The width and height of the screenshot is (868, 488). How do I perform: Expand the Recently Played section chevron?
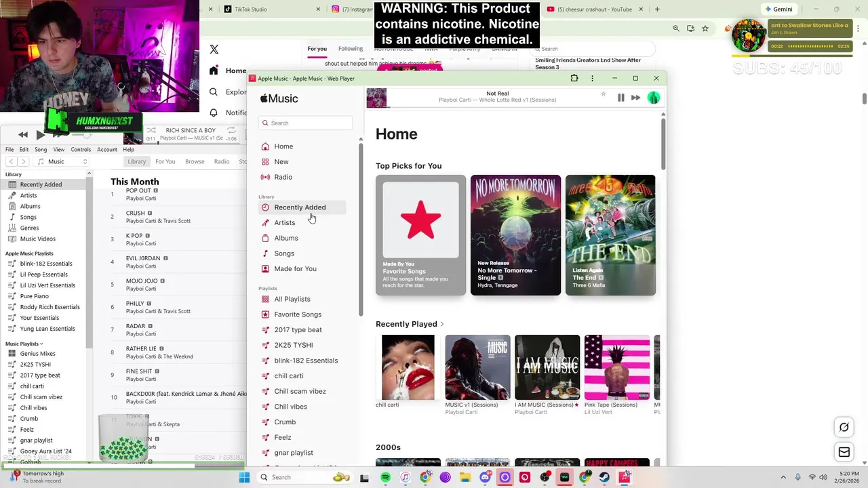click(x=441, y=324)
